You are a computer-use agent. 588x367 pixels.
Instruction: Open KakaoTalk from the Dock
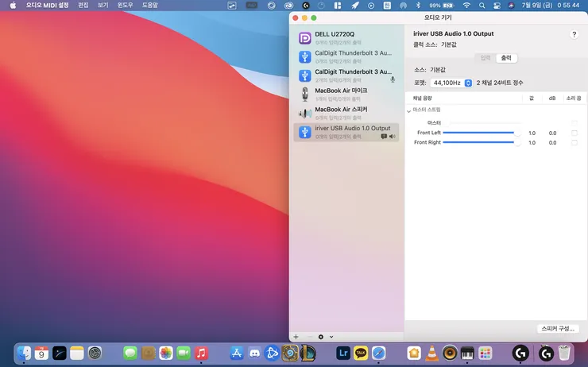point(361,353)
